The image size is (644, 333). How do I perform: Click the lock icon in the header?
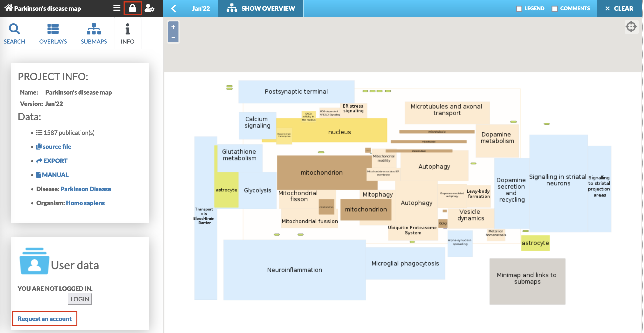(133, 8)
